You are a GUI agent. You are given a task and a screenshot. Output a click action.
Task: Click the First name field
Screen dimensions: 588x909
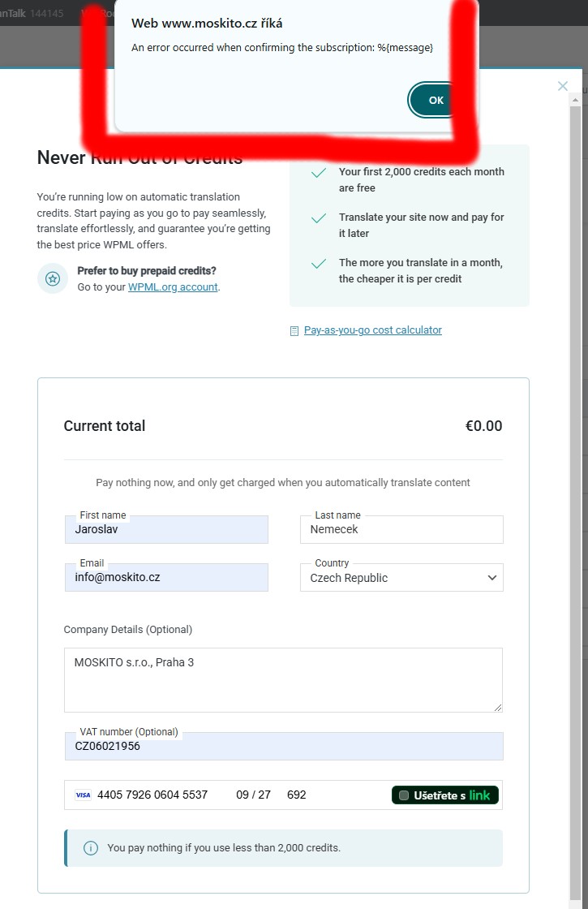tap(166, 530)
